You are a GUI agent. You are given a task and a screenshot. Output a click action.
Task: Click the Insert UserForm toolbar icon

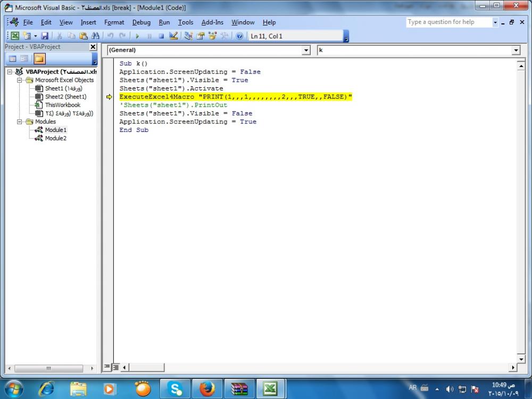click(27, 36)
